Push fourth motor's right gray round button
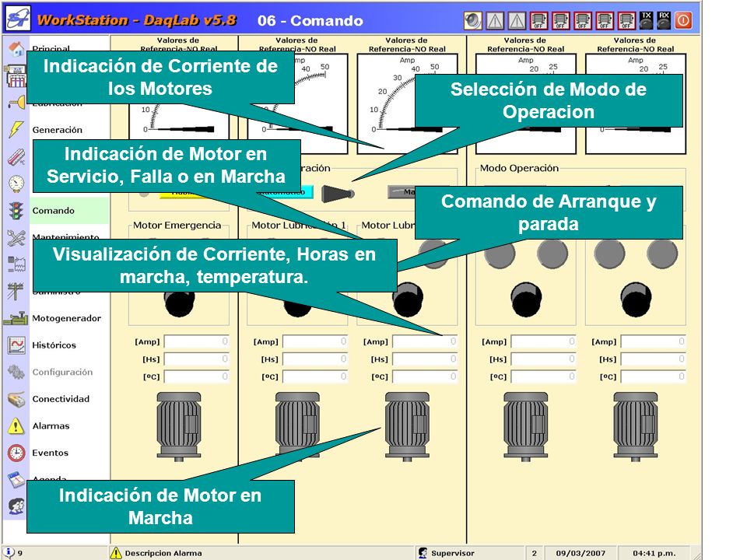 click(552, 254)
